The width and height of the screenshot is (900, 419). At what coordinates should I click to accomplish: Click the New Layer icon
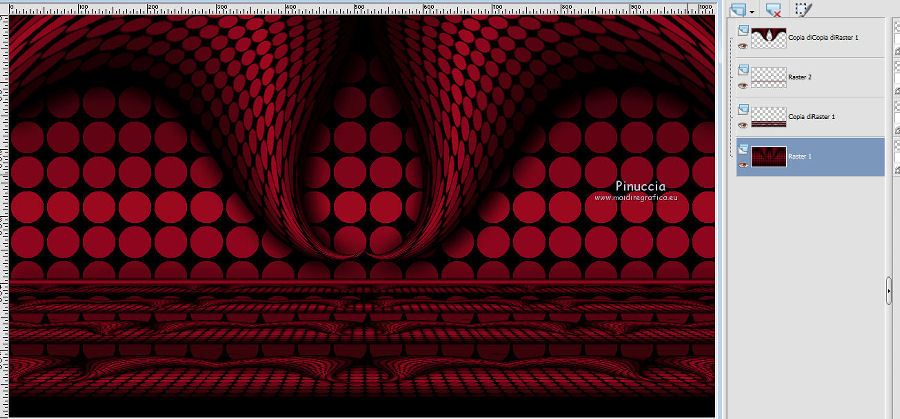[738, 9]
